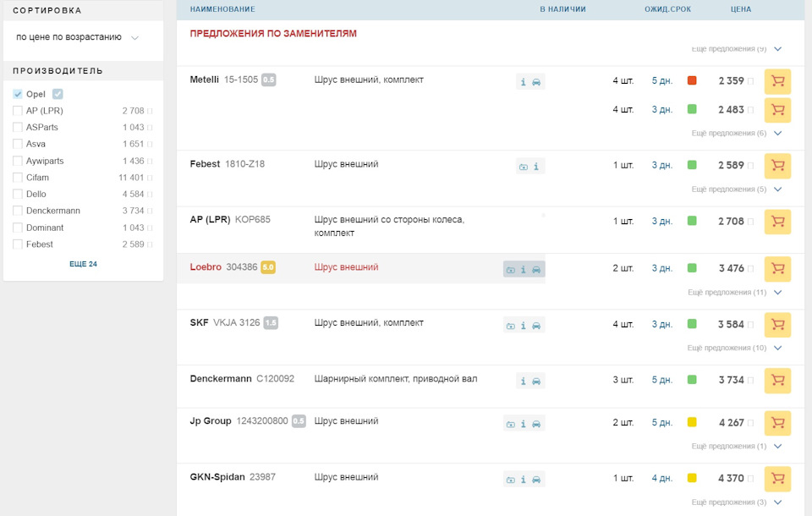Screen dimensions: 812x516
Task: Tick the Dello manufacturer checkbox
Action: [18, 195]
